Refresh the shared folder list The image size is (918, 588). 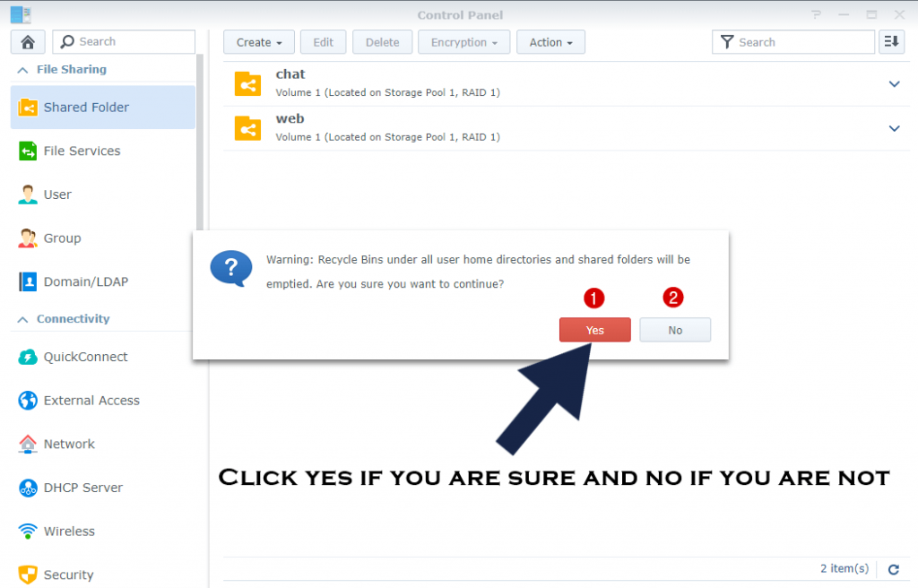[x=893, y=569]
